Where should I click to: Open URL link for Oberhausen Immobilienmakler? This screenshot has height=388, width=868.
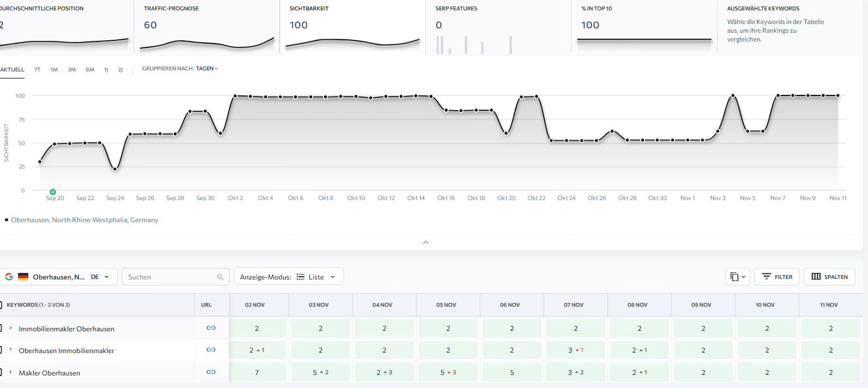211,350
